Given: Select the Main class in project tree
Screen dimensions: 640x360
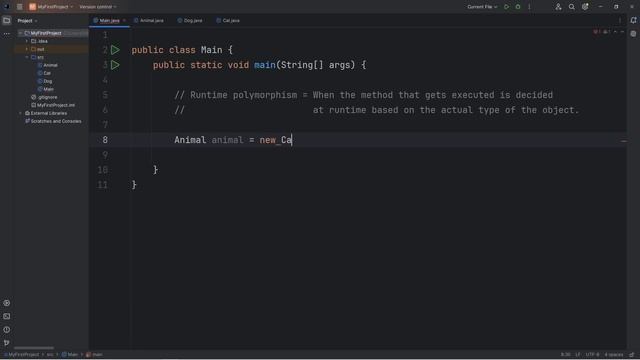Looking at the screenshot, I should [45, 89].
